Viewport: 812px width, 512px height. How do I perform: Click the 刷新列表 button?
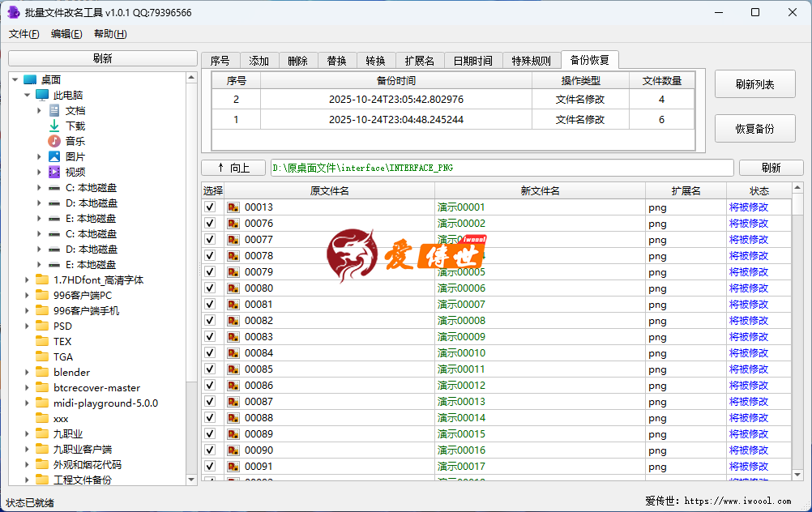point(754,84)
